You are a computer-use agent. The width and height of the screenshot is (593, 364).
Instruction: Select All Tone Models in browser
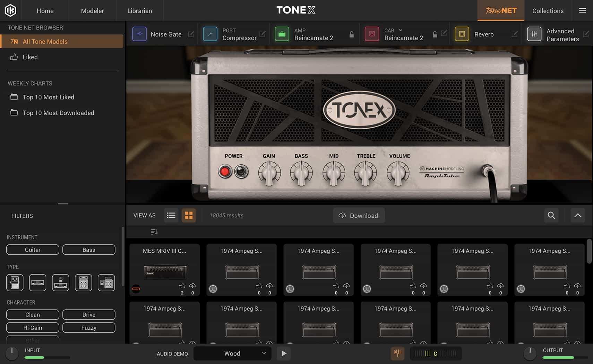pyautogui.click(x=62, y=41)
